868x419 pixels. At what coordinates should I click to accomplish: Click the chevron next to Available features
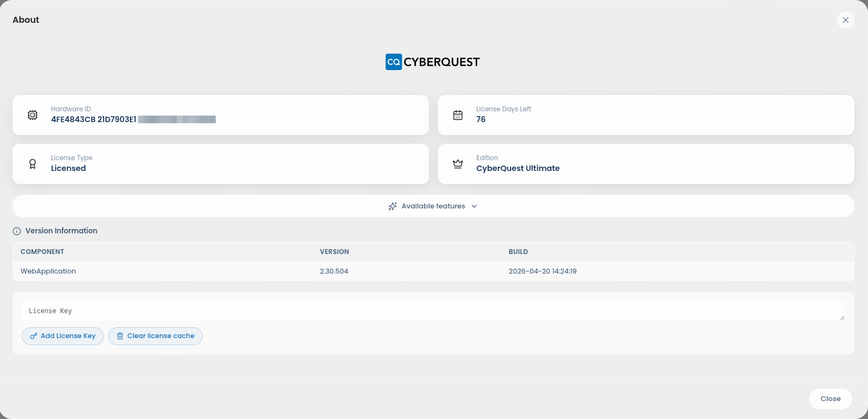coord(474,206)
